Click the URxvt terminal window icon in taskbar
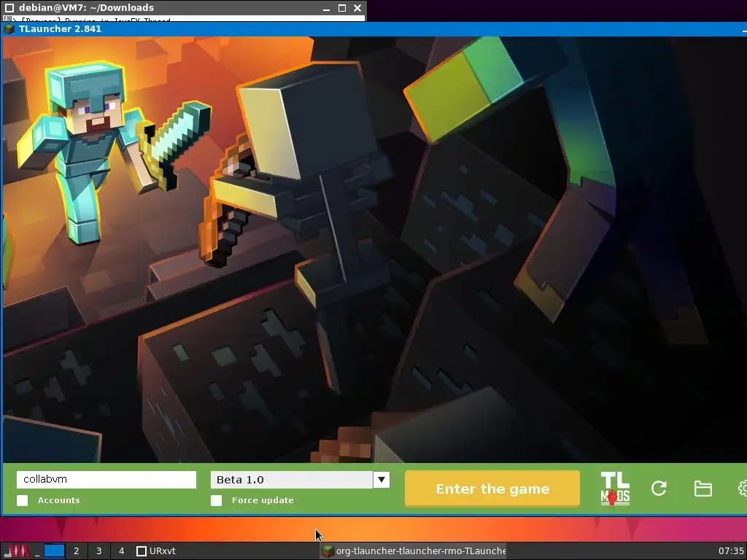This screenshot has height=560, width=747. click(x=142, y=551)
